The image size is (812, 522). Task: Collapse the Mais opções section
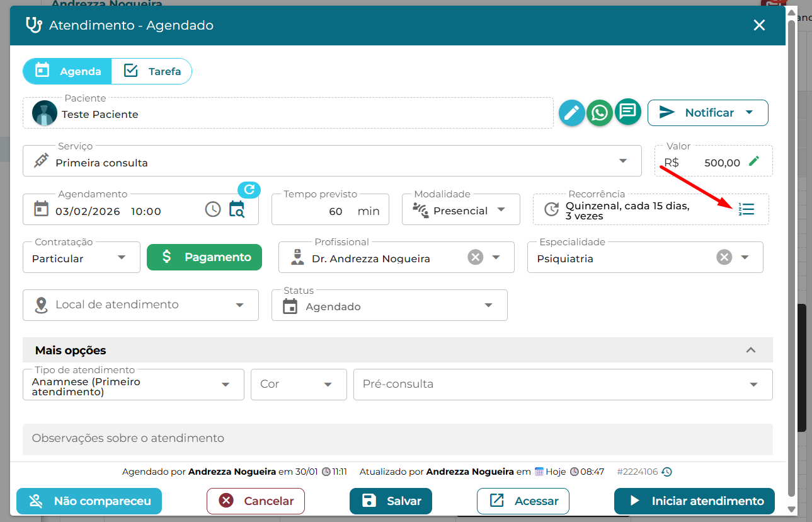(x=750, y=350)
